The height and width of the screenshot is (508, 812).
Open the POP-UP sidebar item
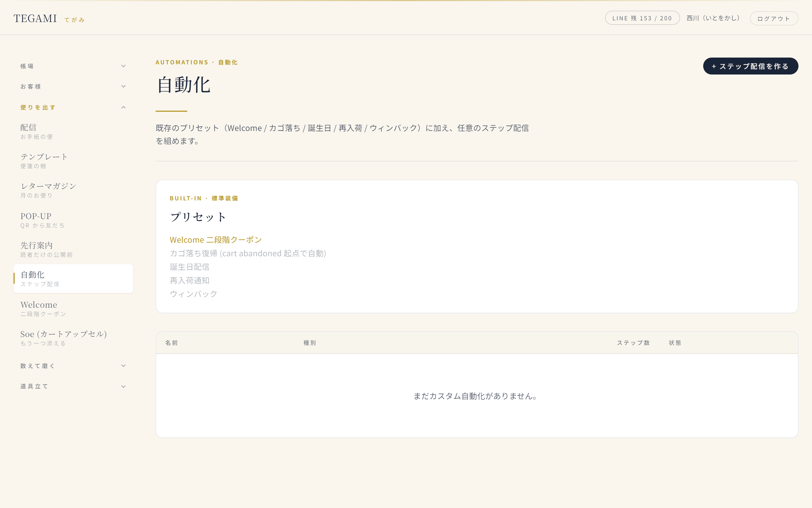[x=73, y=220]
